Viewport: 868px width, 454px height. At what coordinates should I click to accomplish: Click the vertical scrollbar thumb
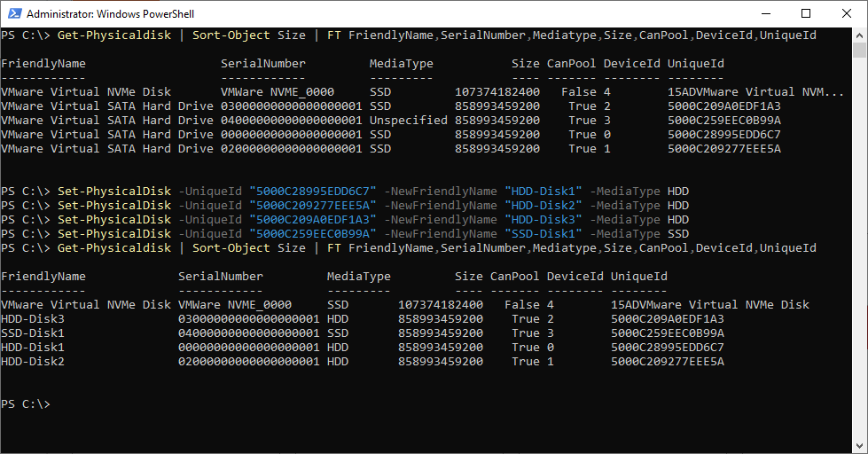[x=859, y=50]
